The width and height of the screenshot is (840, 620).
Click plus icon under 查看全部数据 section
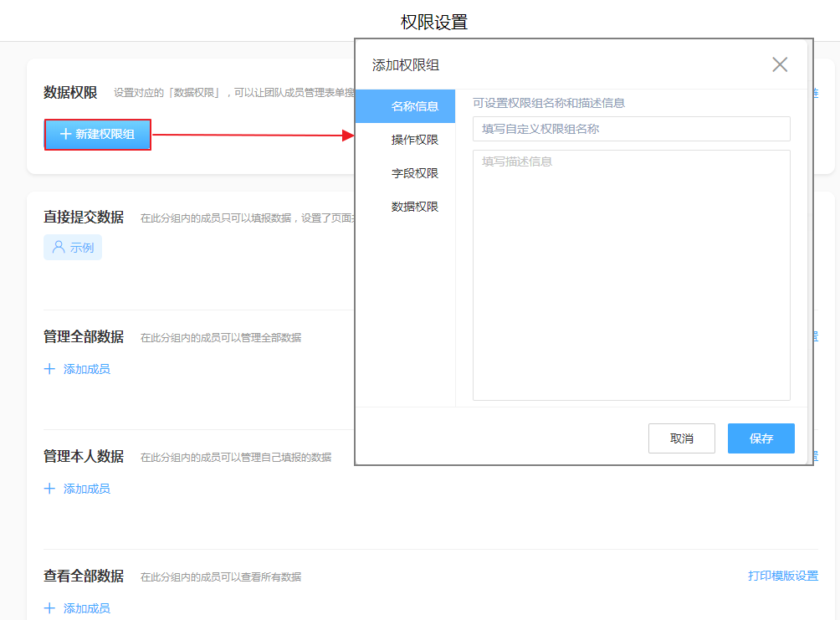coord(49,608)
